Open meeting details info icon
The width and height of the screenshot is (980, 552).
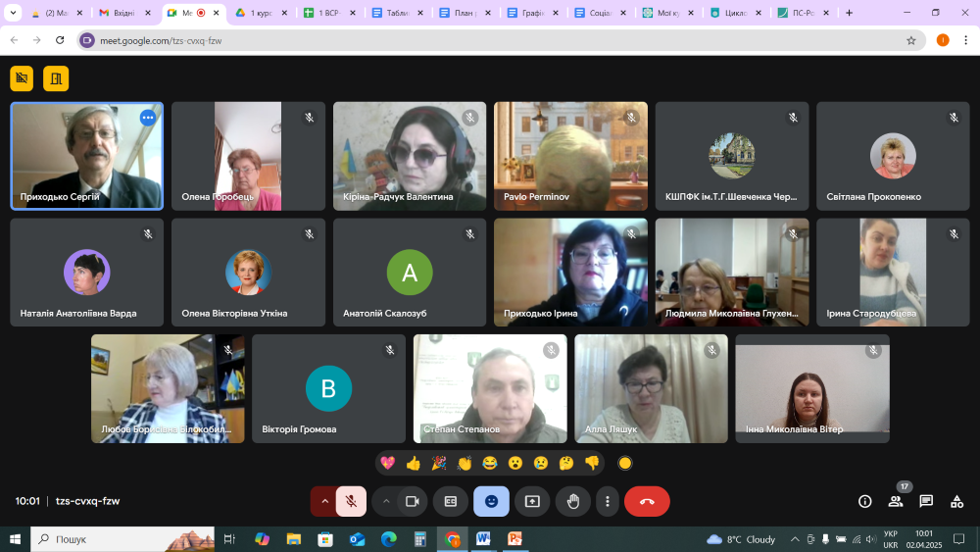pyautogui.click(x=865, y=501)
